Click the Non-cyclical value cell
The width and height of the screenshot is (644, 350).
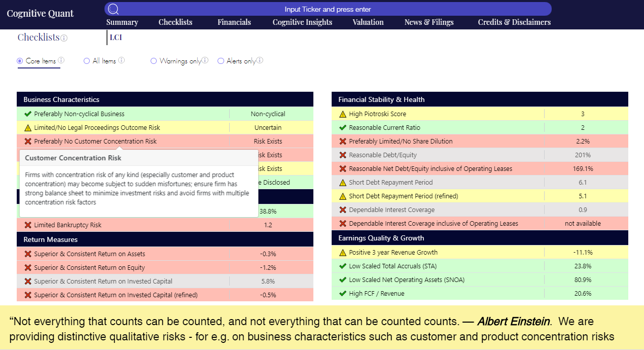pos(268,114)
